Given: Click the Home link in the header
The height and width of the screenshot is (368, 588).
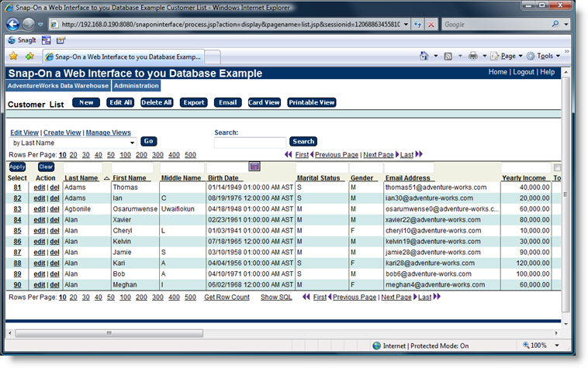Looking at the screenshot, I should coord(497,72).
